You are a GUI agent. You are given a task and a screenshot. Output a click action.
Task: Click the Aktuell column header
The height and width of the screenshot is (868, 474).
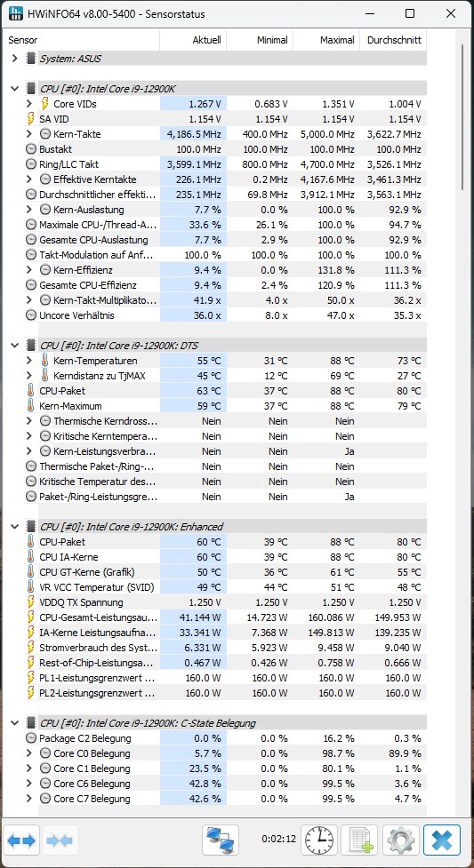(193, 40)
